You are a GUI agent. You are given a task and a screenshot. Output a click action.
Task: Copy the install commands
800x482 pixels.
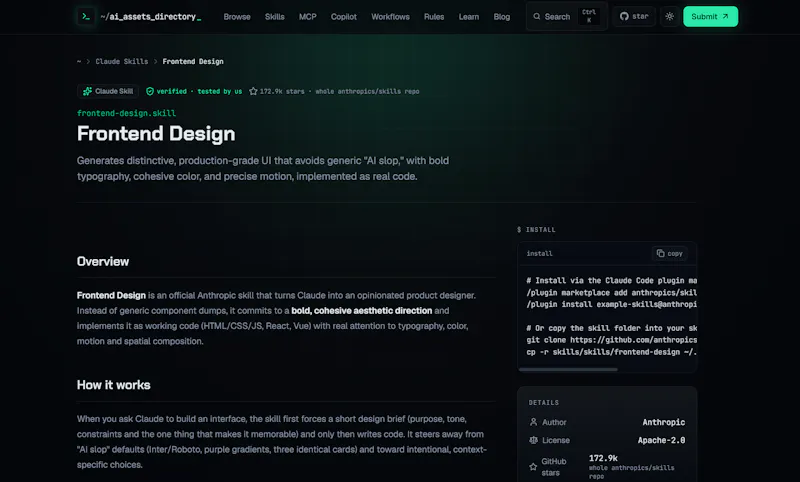coord(669,253)
